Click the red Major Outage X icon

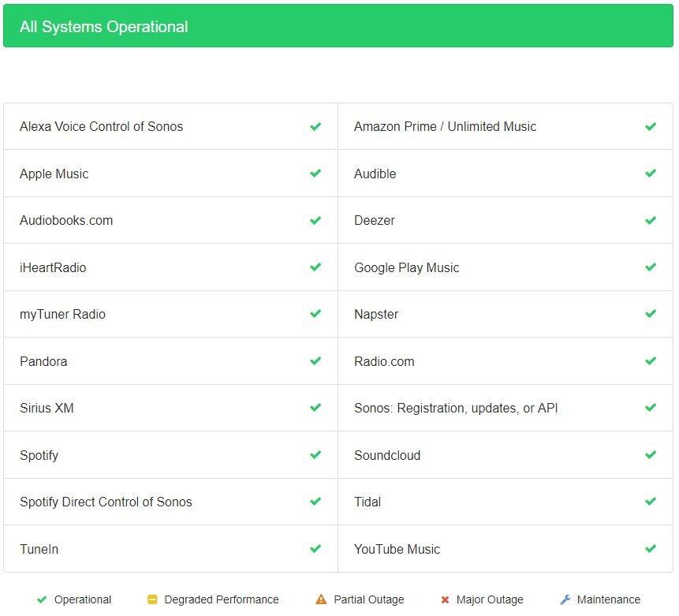[x=445, y=599]
